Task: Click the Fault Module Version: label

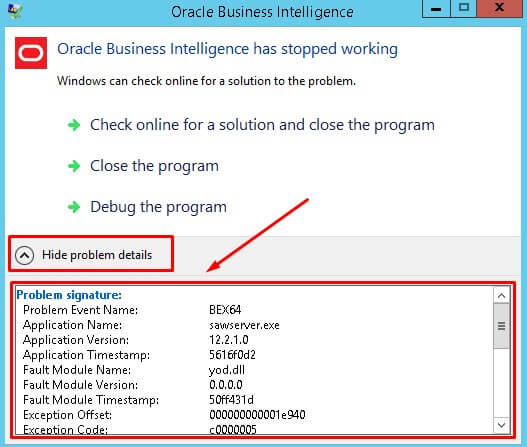Action: click(x=81, y=385)
